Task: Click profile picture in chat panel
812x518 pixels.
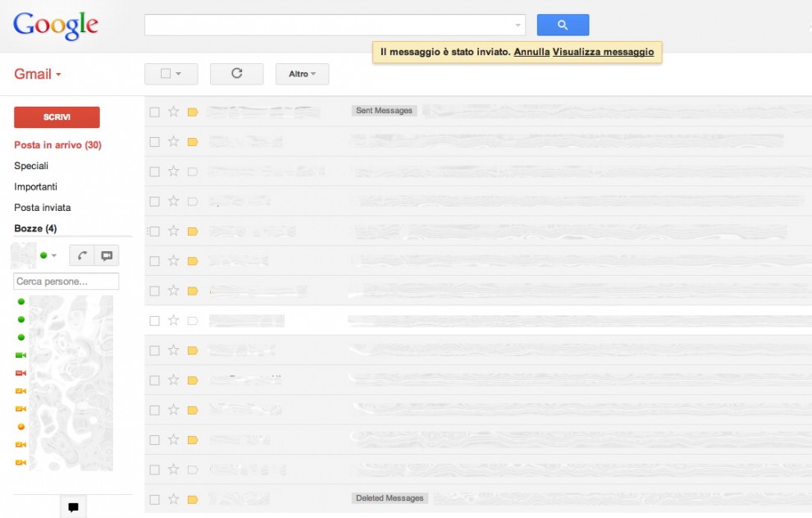Action: [x=23, y=255]
